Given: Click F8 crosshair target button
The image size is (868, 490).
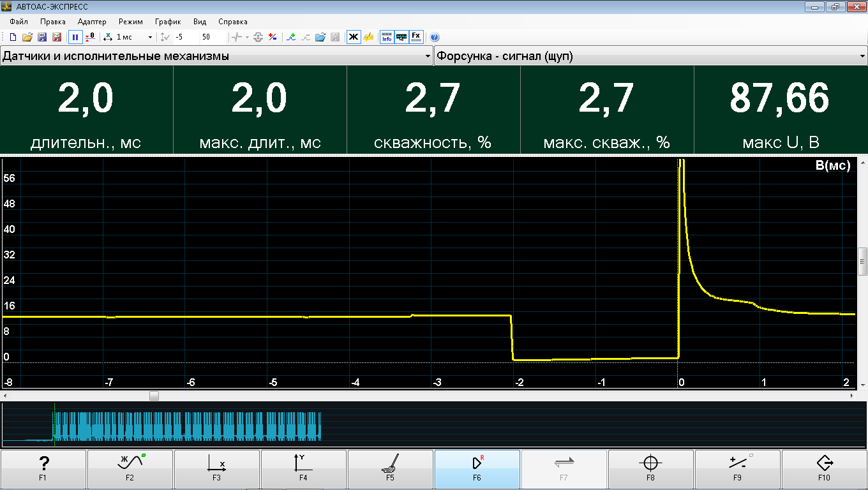Looking at the screenshot, I should pyautogui.click(x=650, y=468).
